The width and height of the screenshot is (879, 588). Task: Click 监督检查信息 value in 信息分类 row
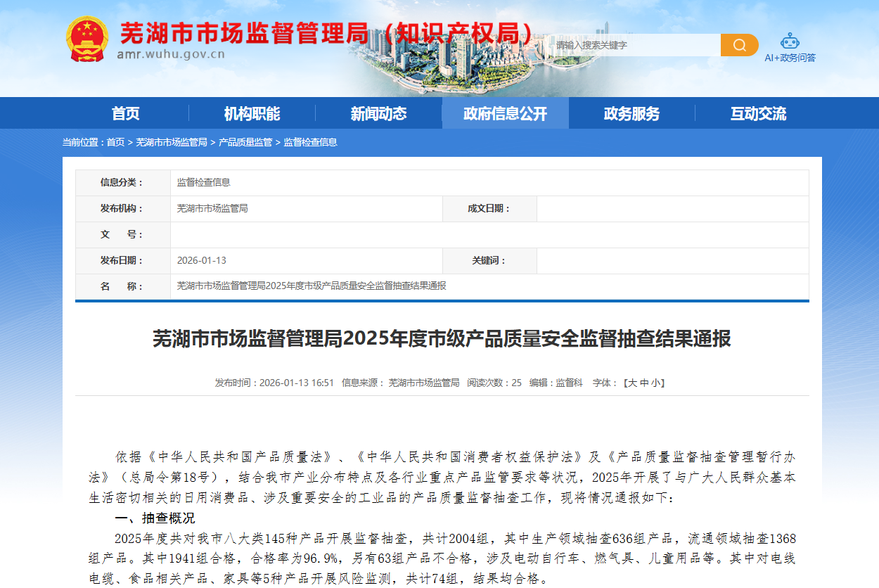pos(203,182)
